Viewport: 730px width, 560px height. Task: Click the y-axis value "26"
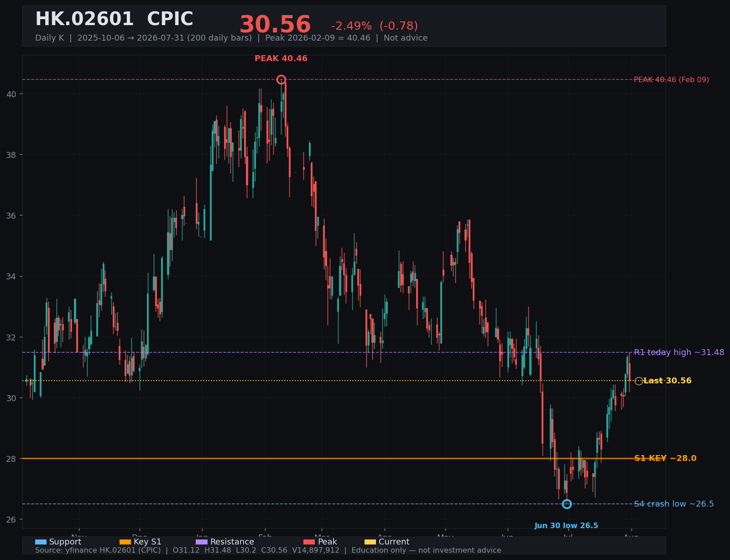(x=11, y=520)
